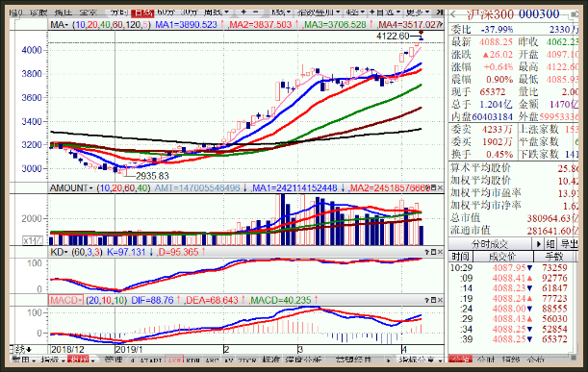Click the 2935.83 low price label

coord(152,176)
